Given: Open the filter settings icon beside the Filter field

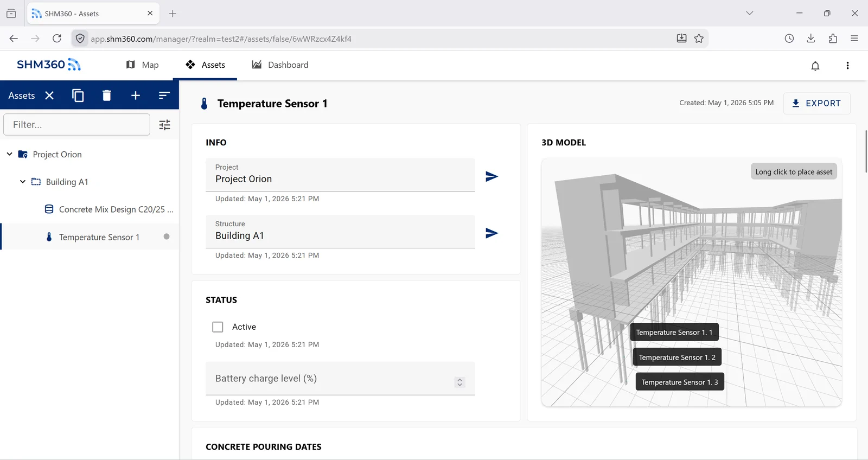Looking at the screenshot, I should tap(165, 125).
